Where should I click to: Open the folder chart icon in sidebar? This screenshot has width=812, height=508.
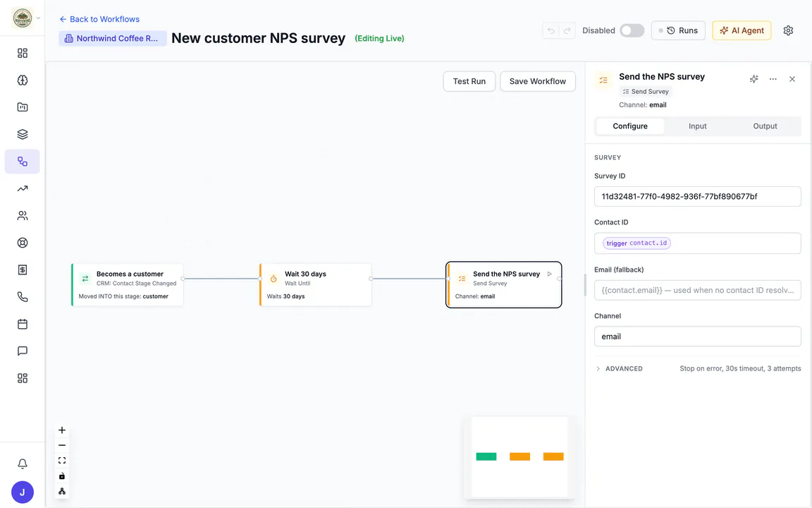pyautogui.click(x=23, y=107)
